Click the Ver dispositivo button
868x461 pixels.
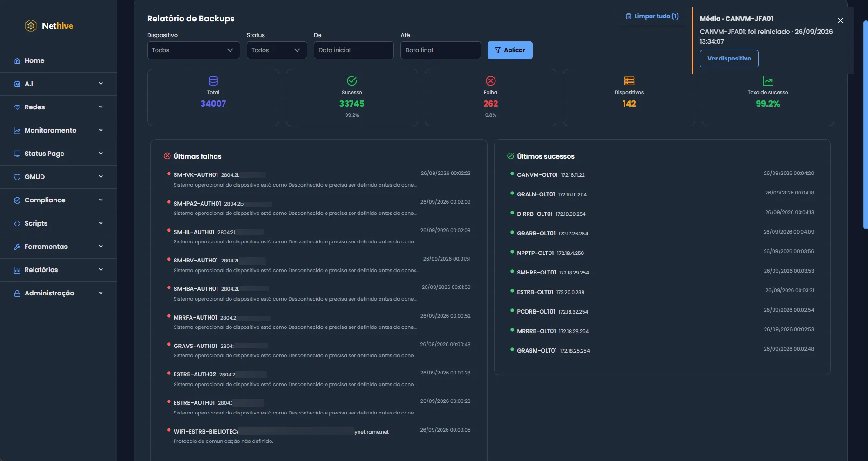[x=729, y=59]
